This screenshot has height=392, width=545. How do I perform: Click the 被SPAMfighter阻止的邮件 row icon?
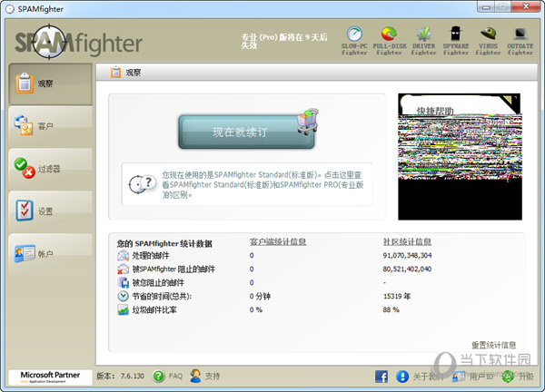(123, 269)
